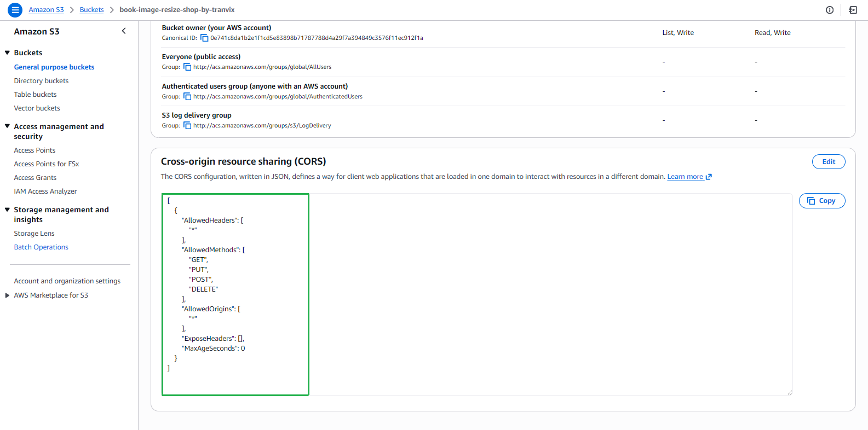Click inside the CORS JSON text area
Screen dimensions: 868x430
(x=476, y=294)
